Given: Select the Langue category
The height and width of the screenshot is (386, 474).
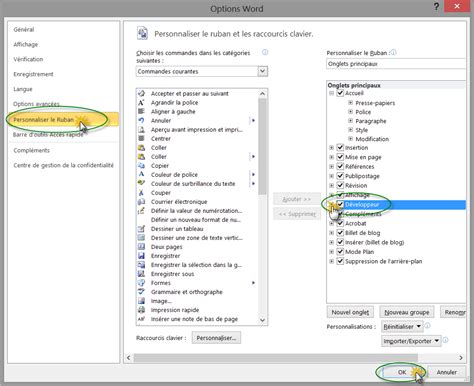Looking at the screenshot, I should pyautogui.click(x=23, y=89).
